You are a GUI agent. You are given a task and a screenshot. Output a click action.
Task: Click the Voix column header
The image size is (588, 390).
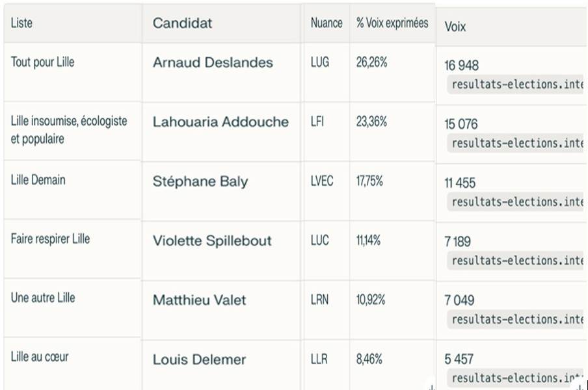coord(455,27)
